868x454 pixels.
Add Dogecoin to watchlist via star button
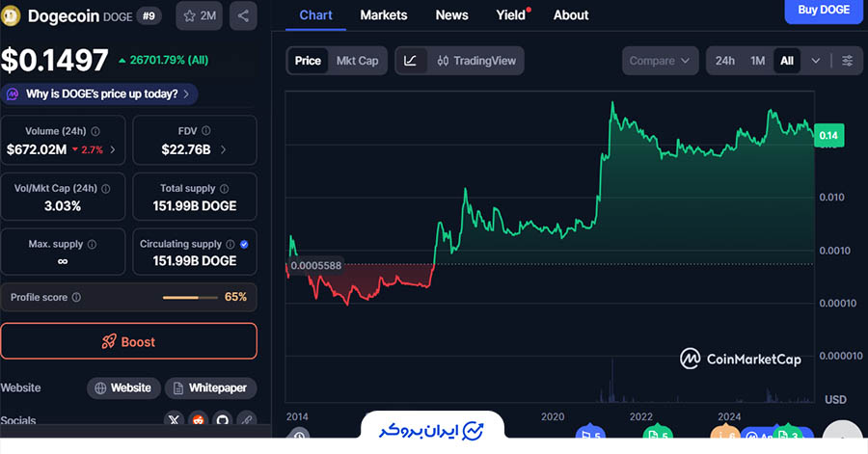(x=200, y=15)
